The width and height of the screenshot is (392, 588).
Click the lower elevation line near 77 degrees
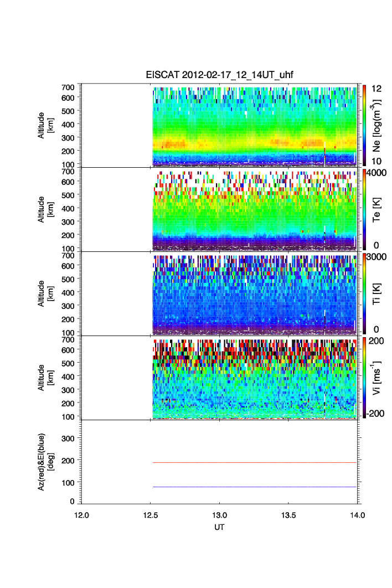(x=255, y=487)
